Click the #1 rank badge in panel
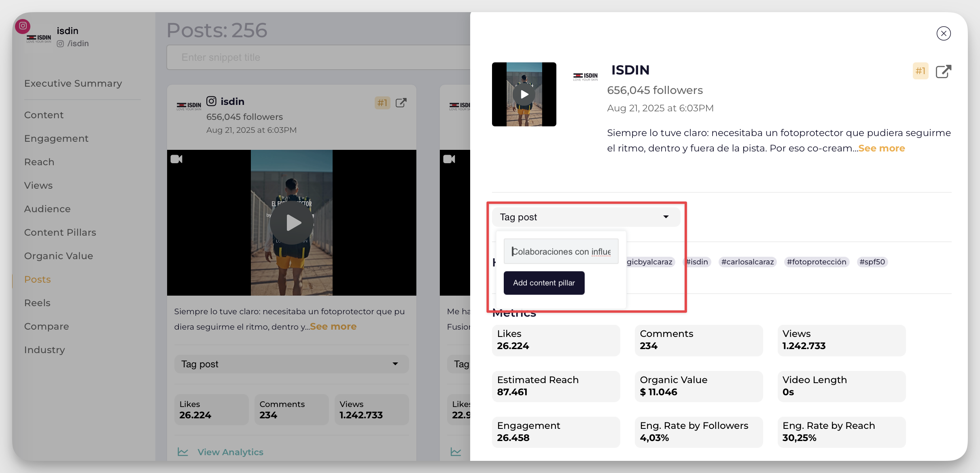980x473 pixels. tap(920, 71)
